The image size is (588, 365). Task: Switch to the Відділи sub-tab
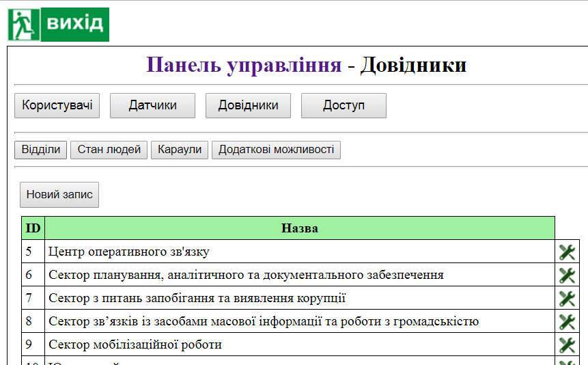[41, 150]
